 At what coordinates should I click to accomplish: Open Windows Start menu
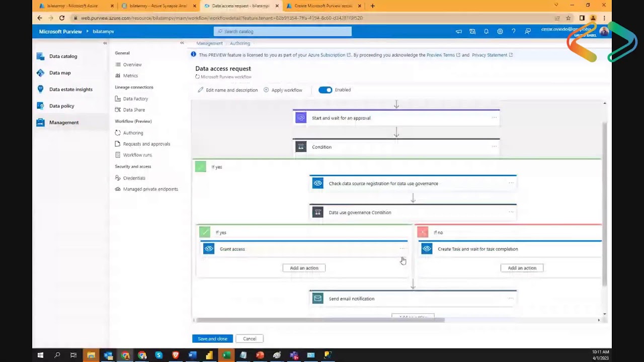(x=40, y=355)
